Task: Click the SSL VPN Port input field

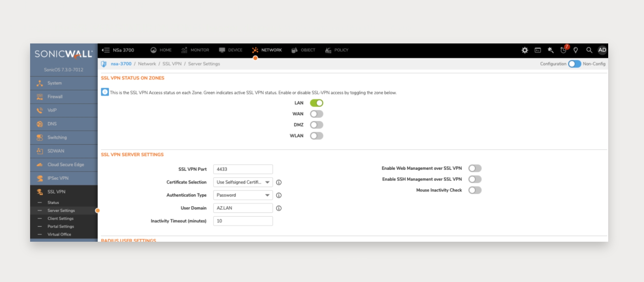Action: 243,169
